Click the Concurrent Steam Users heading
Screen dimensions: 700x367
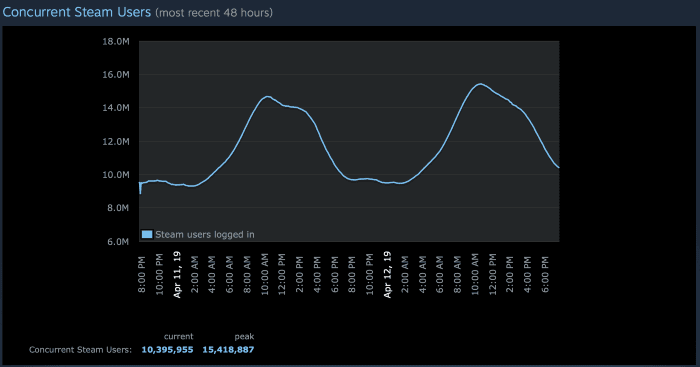[x=77, y=12]
